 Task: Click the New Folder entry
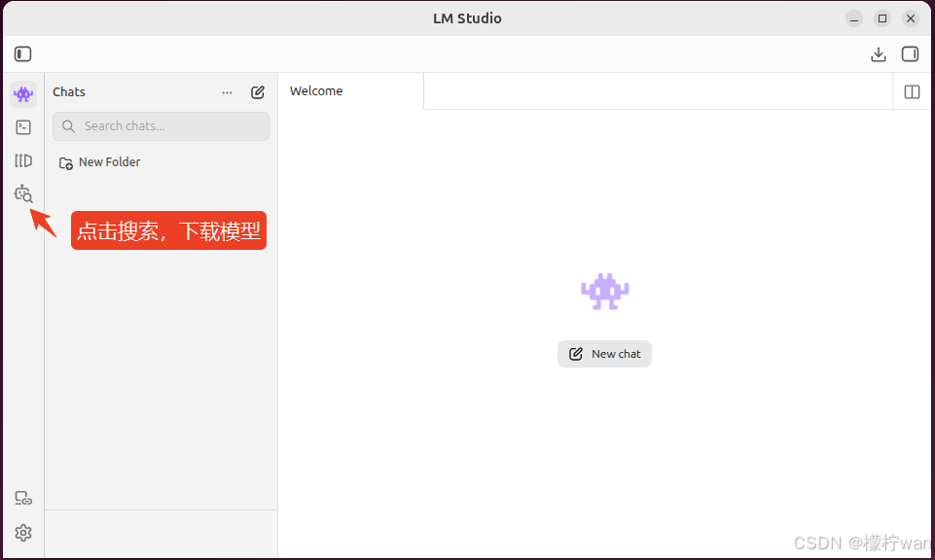pyautogui.click(x=99, y=162)
